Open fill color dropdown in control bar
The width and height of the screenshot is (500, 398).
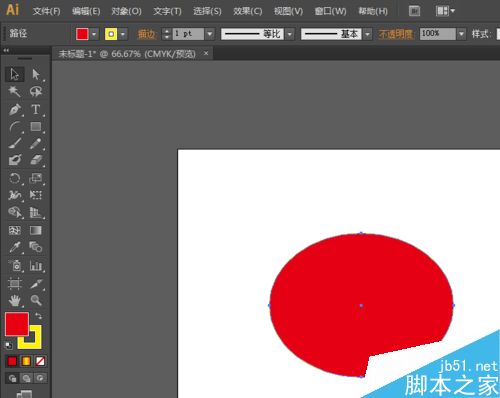pyautogui.click(x=94, y=34)
